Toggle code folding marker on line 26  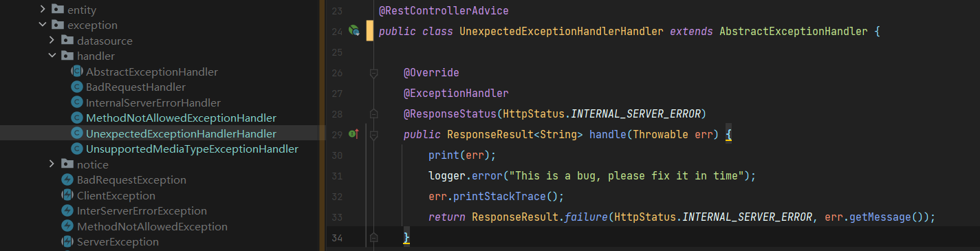(373, 72)
